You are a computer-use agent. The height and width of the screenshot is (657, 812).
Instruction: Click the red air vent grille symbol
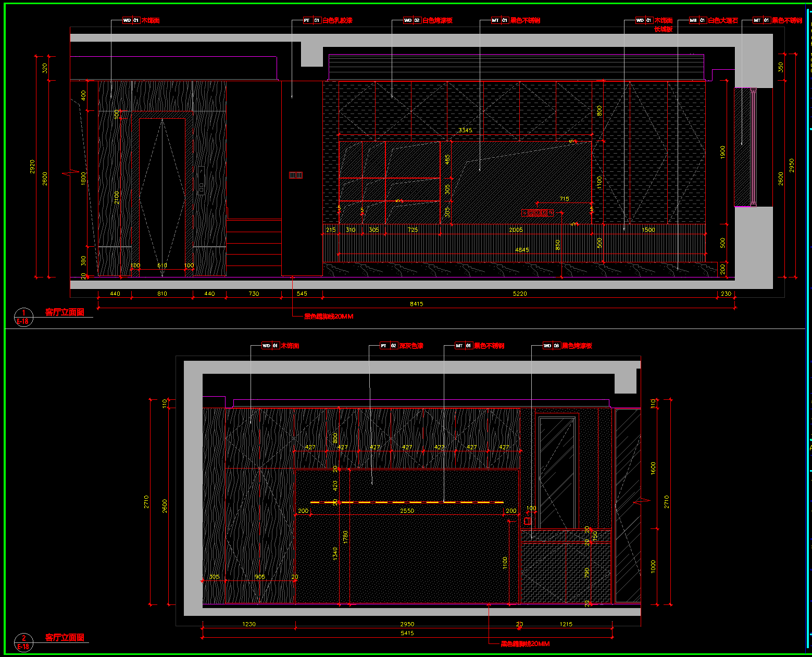point(296,175)
